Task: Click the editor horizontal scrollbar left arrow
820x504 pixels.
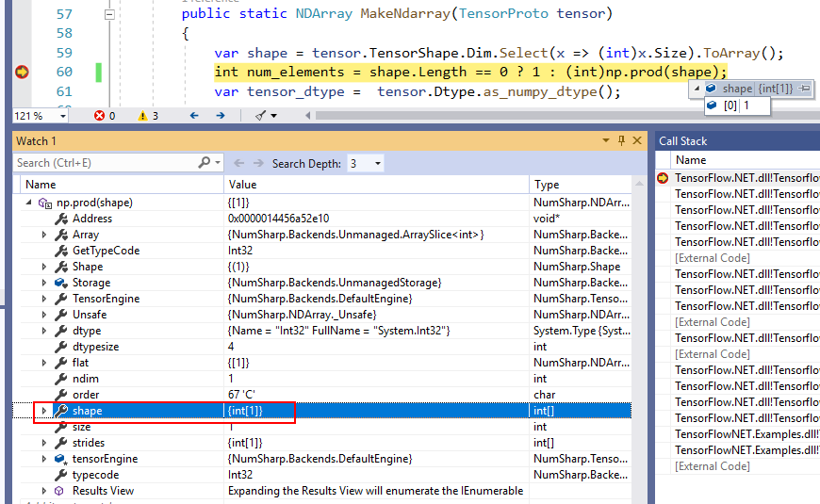Action: [308, 116]
